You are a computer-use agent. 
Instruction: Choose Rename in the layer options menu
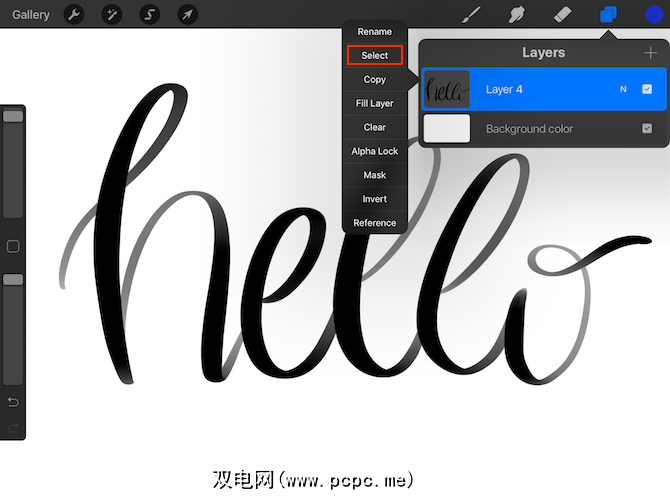point(375,32)
